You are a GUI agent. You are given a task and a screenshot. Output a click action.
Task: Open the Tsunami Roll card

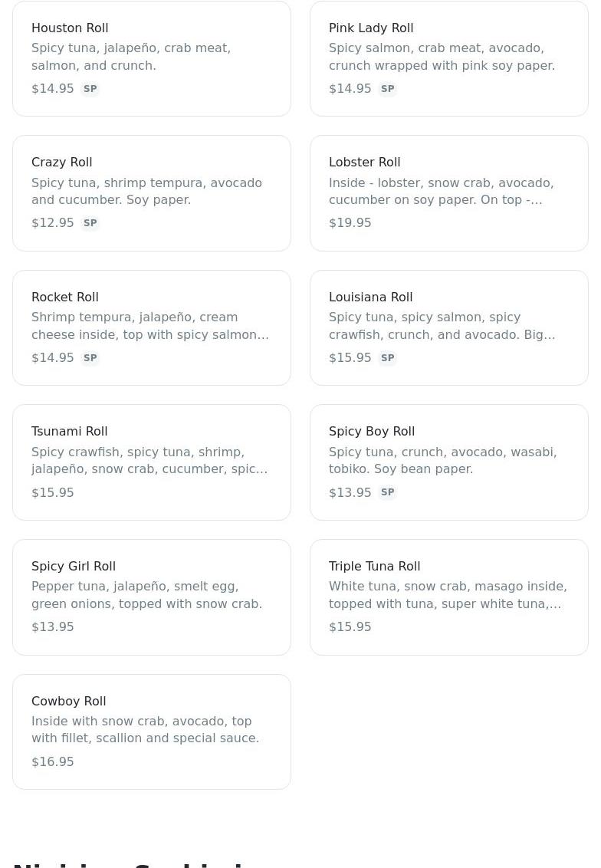point(151,462)
